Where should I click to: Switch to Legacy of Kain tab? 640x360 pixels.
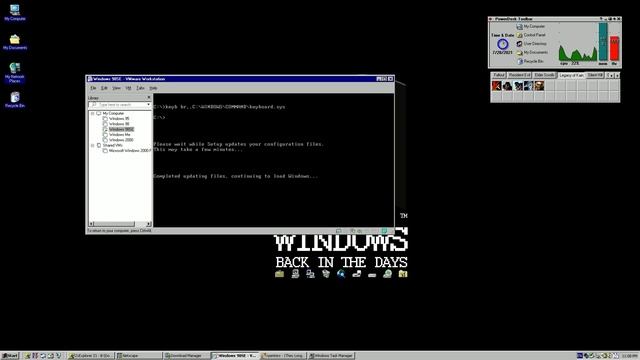click(x=571, y=75)
